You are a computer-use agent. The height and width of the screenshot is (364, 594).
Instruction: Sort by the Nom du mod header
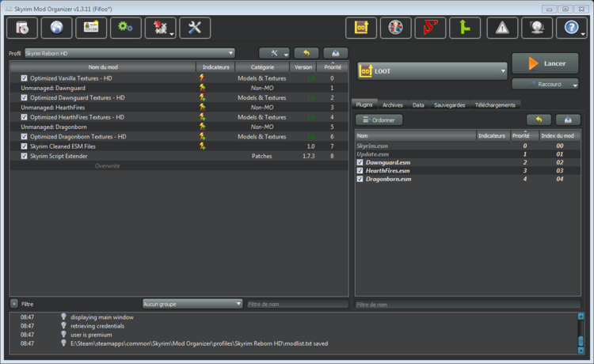click(103, 67)
